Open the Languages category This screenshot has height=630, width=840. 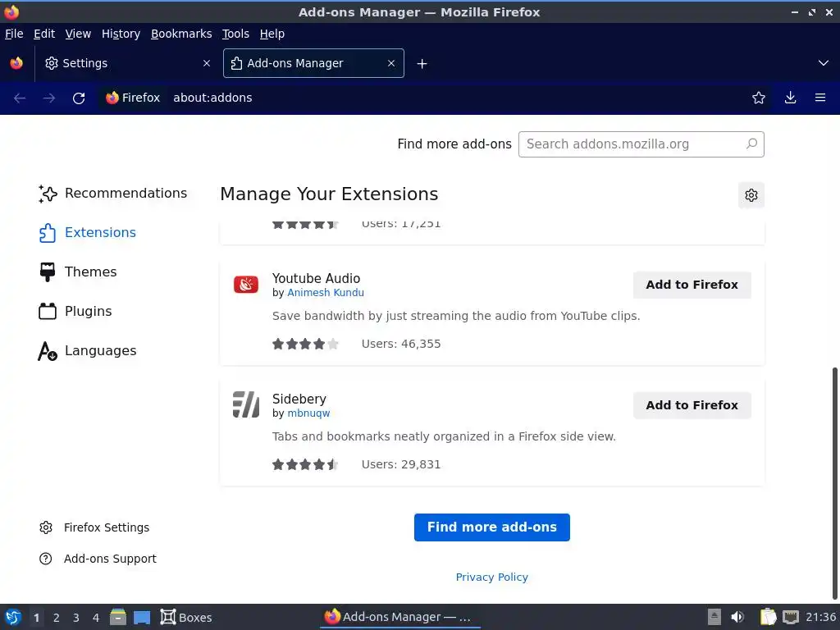(x=87, y=351)
